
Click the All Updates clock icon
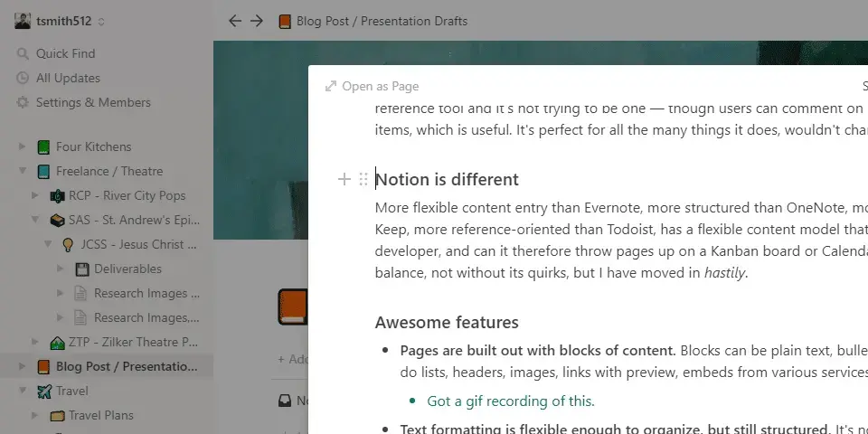click(x=23, y=78)
